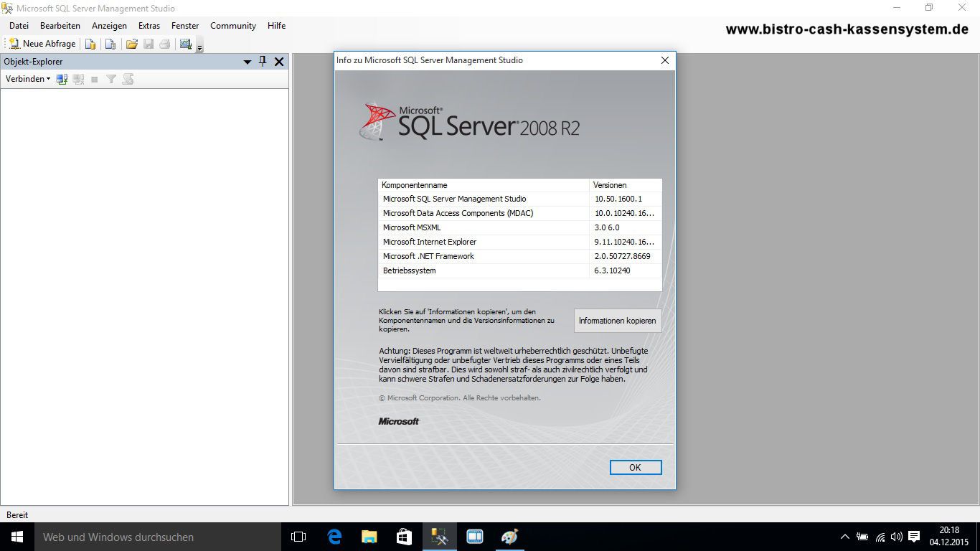Click the grayed printer icon
Viewport: 980px width, 551px height.
coord(165,44)
